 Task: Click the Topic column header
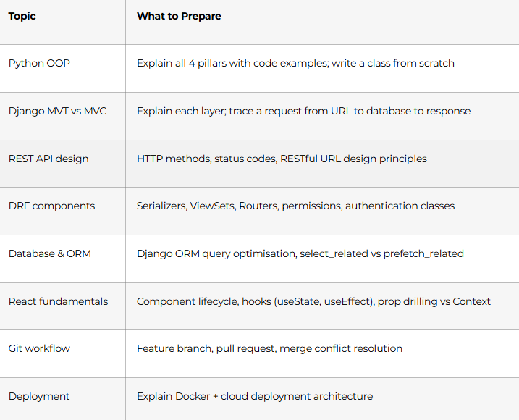click(22, 16)
